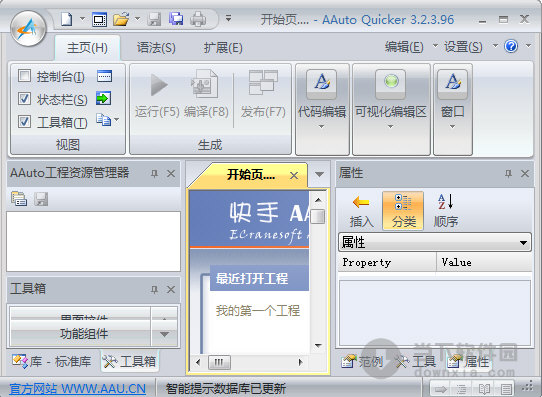The width and height of the screenshot is (542, 397).
Task: Click the save all icon
Action: 176,19
